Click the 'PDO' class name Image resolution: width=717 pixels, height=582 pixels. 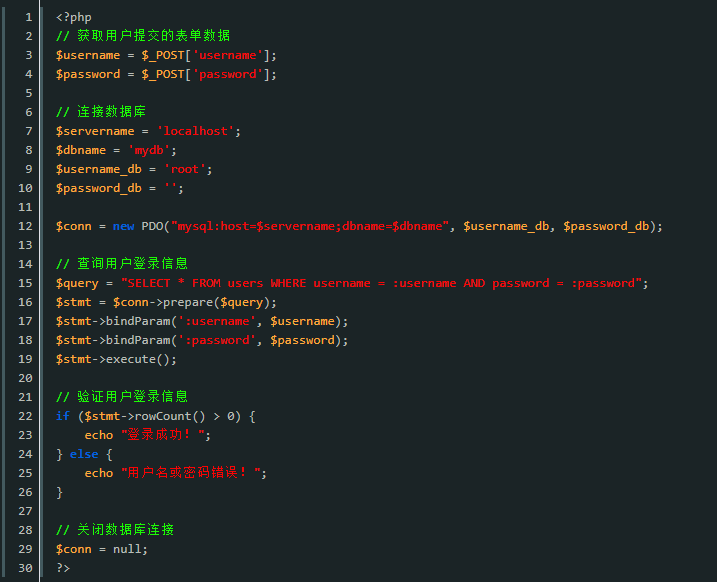coord(152,226)
